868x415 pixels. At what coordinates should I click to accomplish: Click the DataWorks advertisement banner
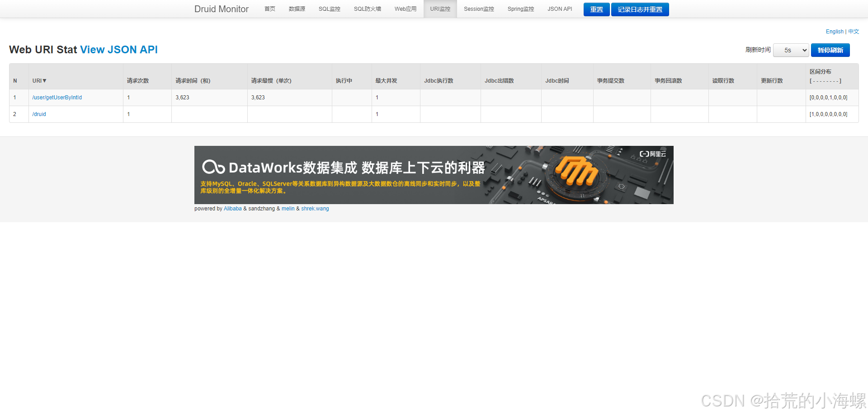click(x=434, y=175)
